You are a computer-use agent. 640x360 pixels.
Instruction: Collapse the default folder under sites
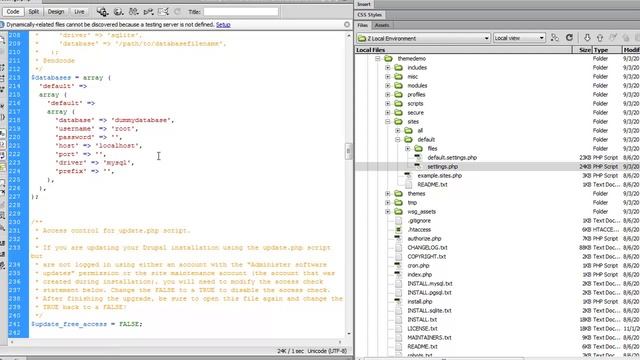point(398,140)
